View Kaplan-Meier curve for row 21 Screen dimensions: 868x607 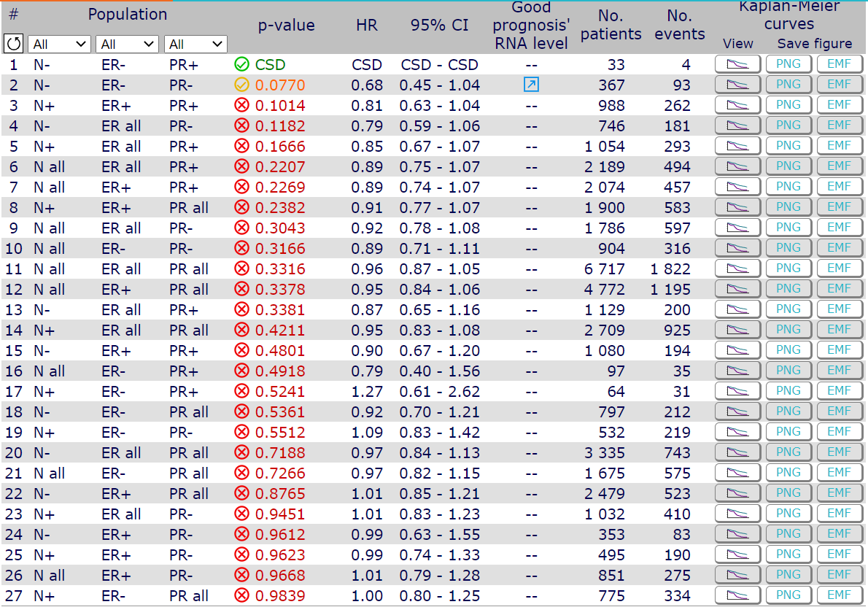pyautogui.click(x=737, y=473)
